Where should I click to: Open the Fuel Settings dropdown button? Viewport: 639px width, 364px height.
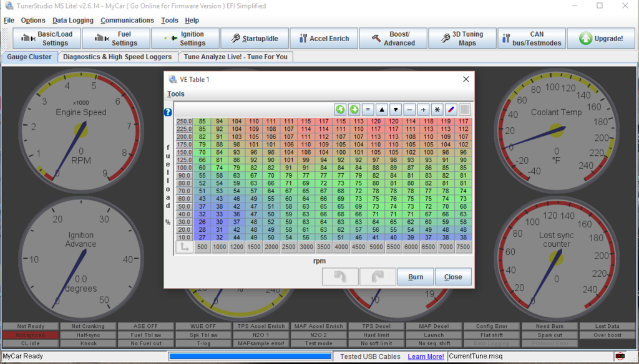tap(116, 39)
